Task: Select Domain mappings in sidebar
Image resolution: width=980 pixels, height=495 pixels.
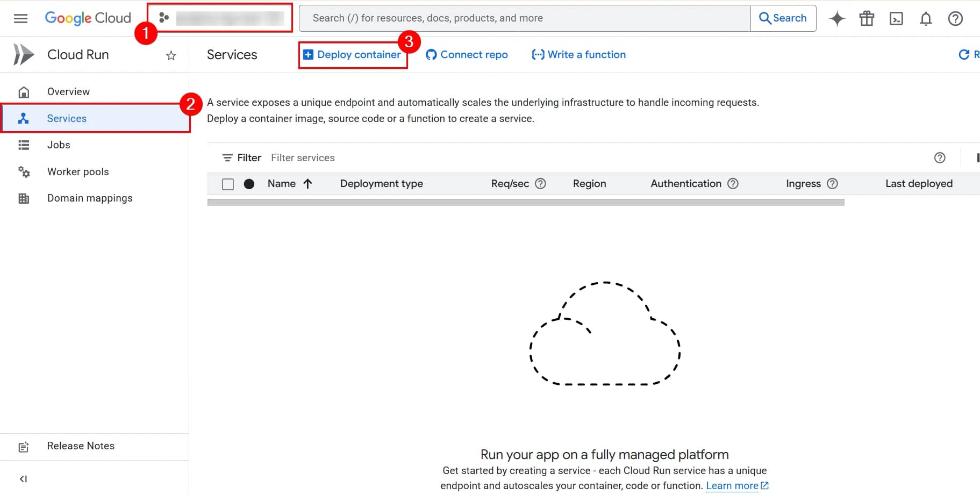Action: (90, 198)
